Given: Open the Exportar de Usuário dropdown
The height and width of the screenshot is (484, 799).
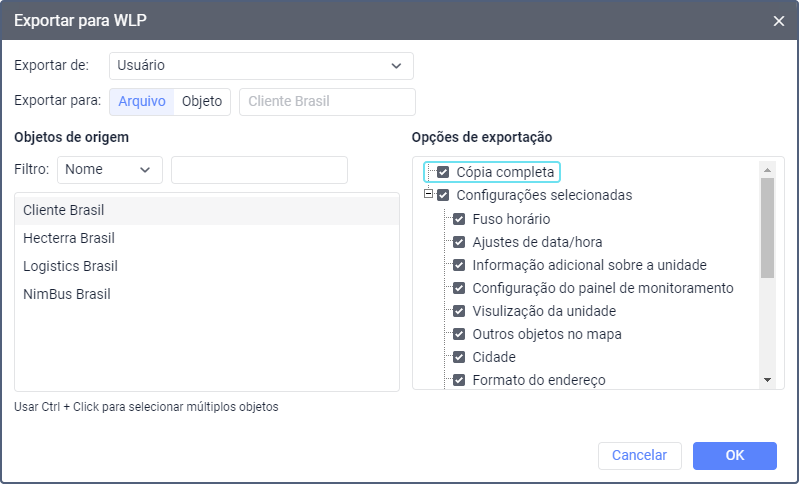Looking at the screenshot, I should coord(261,66).
